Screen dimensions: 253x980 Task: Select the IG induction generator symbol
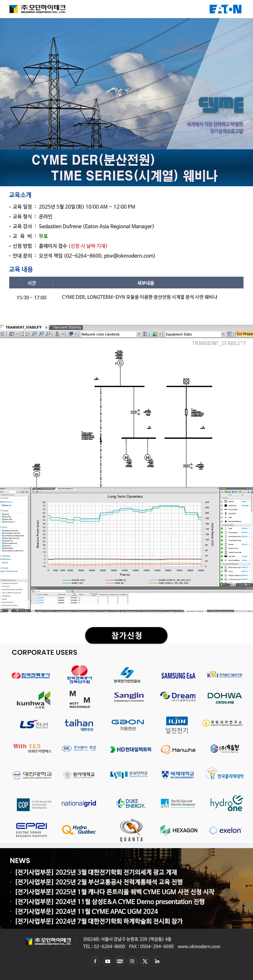[37, 474]
